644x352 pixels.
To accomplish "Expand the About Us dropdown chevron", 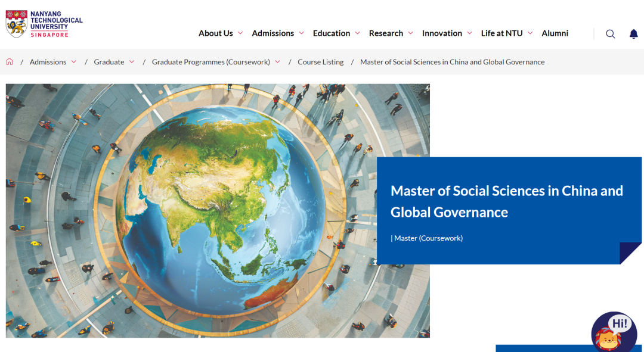I will point(240,33).
